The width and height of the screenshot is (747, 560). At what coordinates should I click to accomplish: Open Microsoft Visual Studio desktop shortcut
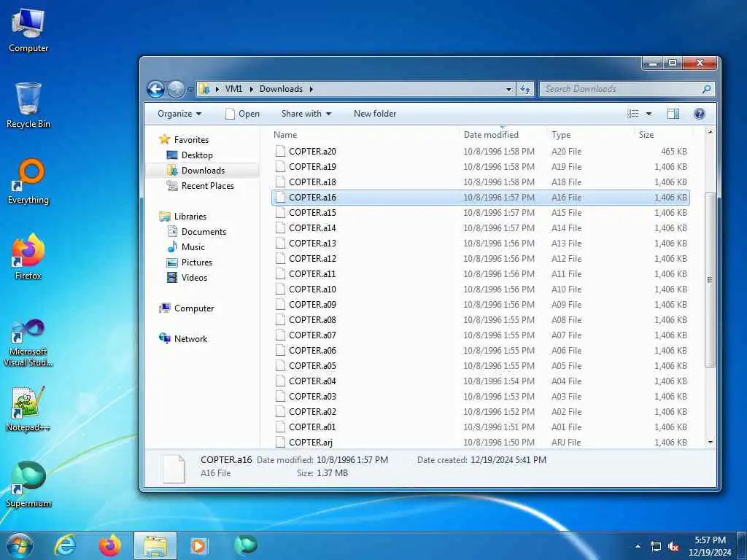pyautogui.click(x=28, y=343)
